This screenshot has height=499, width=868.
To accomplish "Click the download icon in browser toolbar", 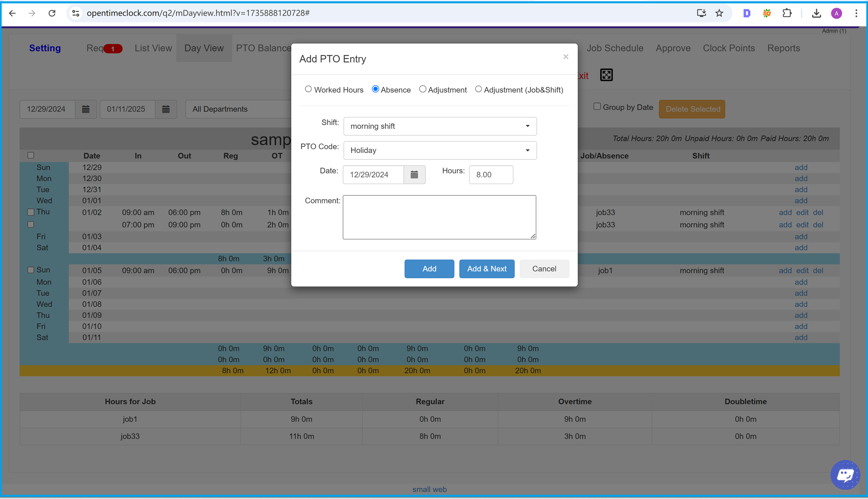I will point(816,13).
